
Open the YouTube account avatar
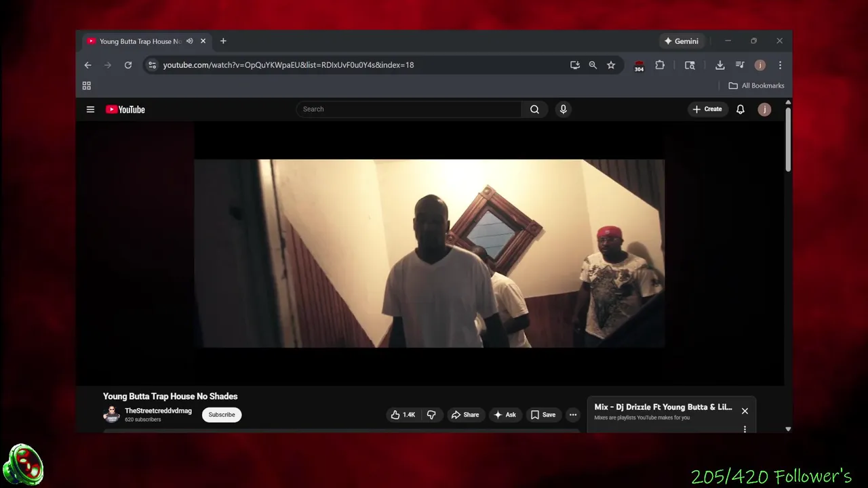point(764,109)
